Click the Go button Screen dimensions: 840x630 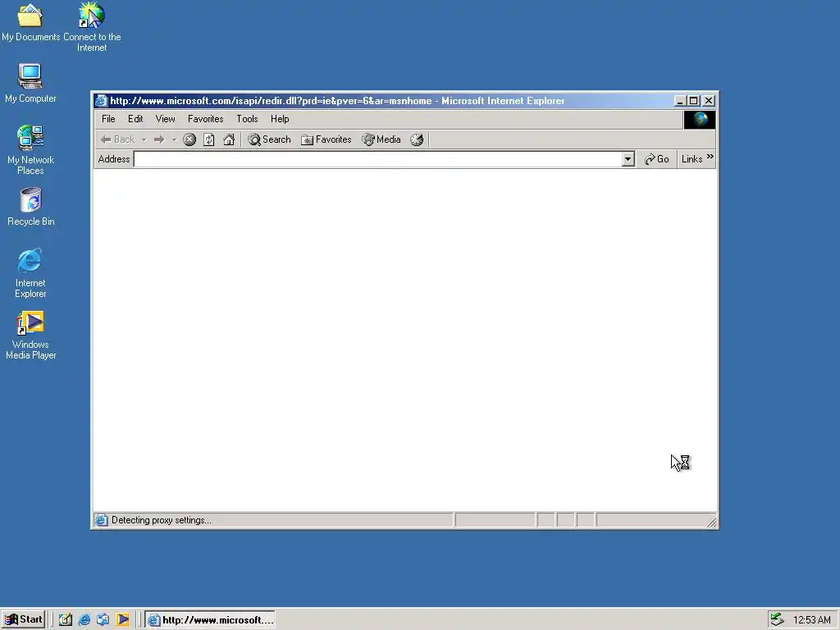657,159
